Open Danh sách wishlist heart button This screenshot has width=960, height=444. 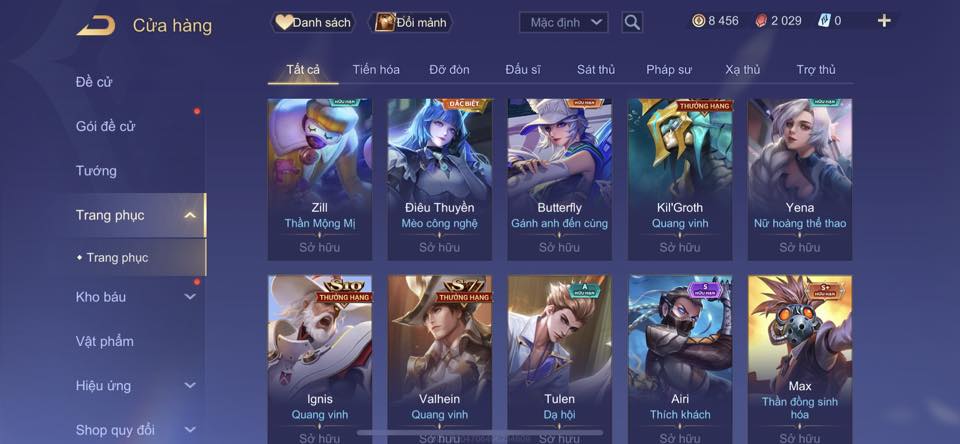pyautogui.click(x=313, y=23)
